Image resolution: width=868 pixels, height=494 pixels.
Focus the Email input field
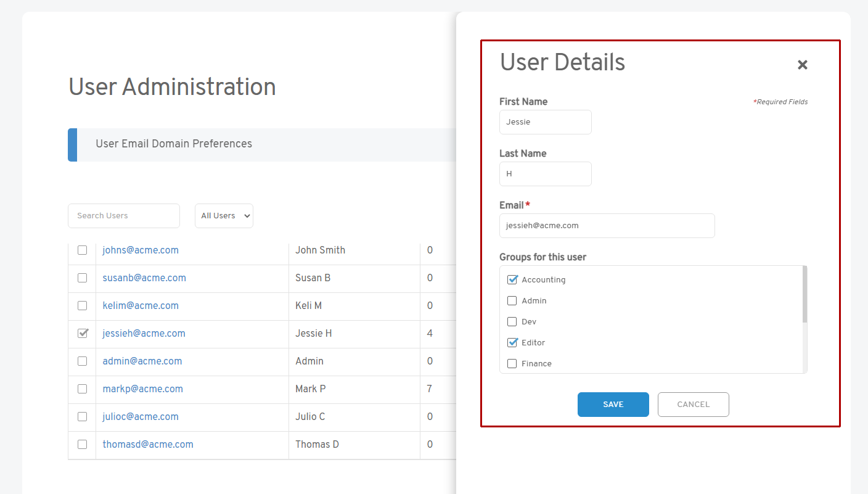[607, 226]
